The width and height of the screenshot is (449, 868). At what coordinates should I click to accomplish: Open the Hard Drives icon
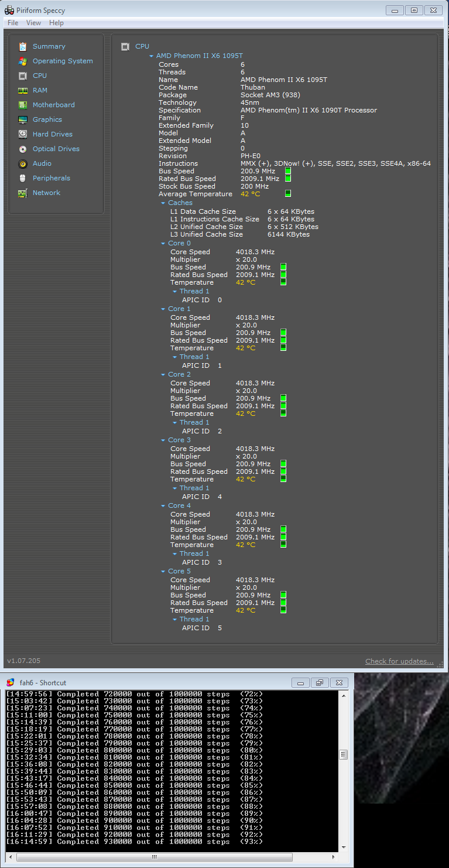pos(23,134)
